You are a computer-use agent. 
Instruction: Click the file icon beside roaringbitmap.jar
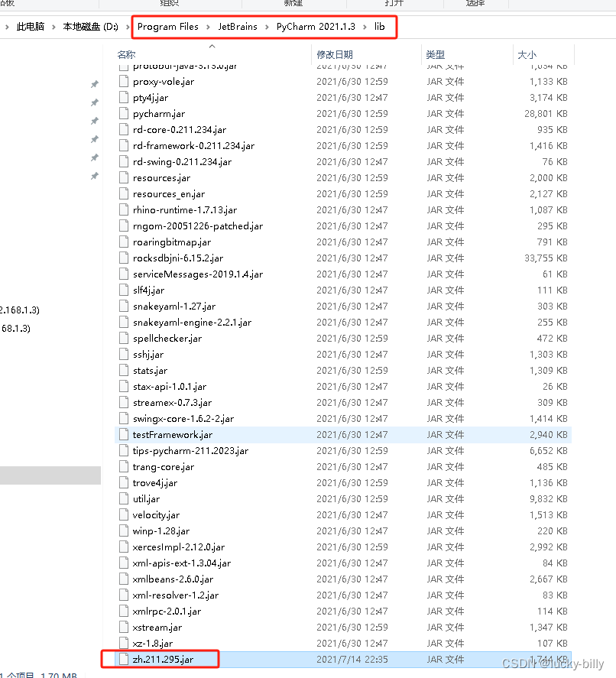pyautogui.click(x=124, y=242)
